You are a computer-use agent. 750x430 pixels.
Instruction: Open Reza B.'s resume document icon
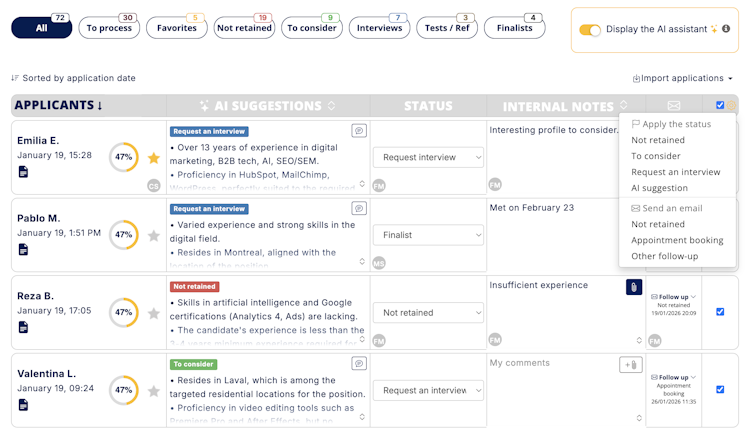point(23,327)
